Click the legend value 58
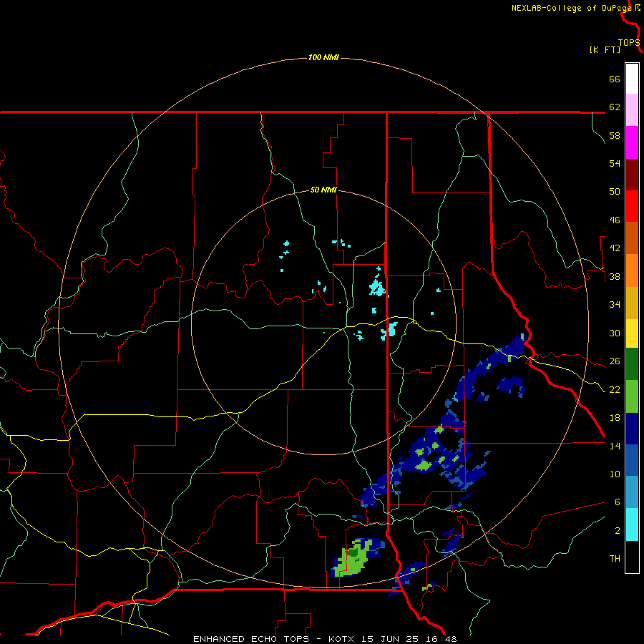Viewport: 644px width, 644px height. pos(615,135)
